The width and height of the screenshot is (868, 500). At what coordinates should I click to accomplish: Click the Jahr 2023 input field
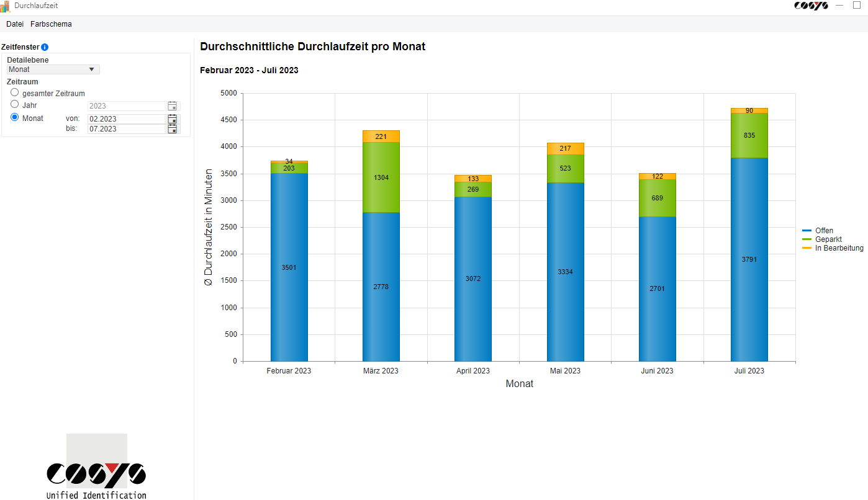127,106
